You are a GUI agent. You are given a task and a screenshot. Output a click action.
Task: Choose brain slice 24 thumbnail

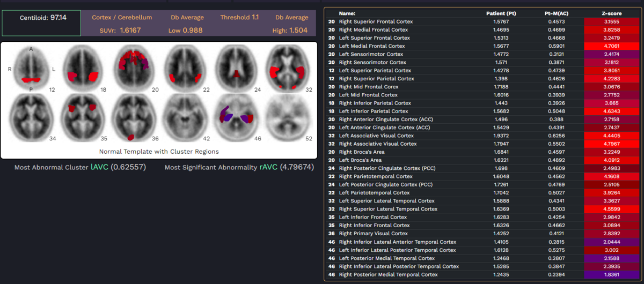pyautogui.click(x=237, y=69)
